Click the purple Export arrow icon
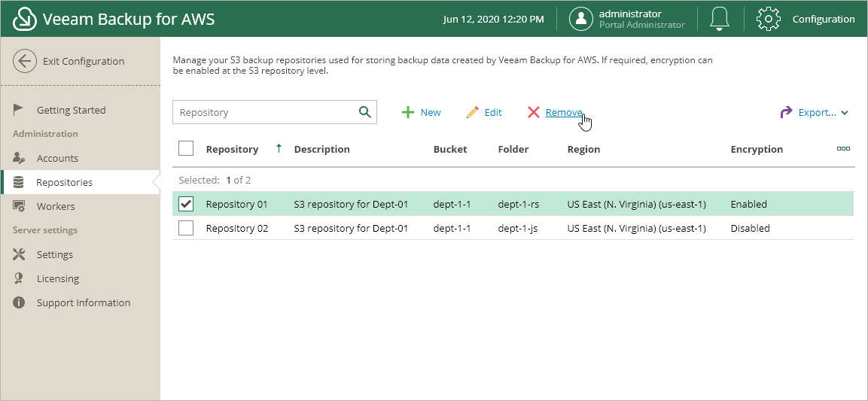This screenshot has width=868, height=401. point(786,112)
